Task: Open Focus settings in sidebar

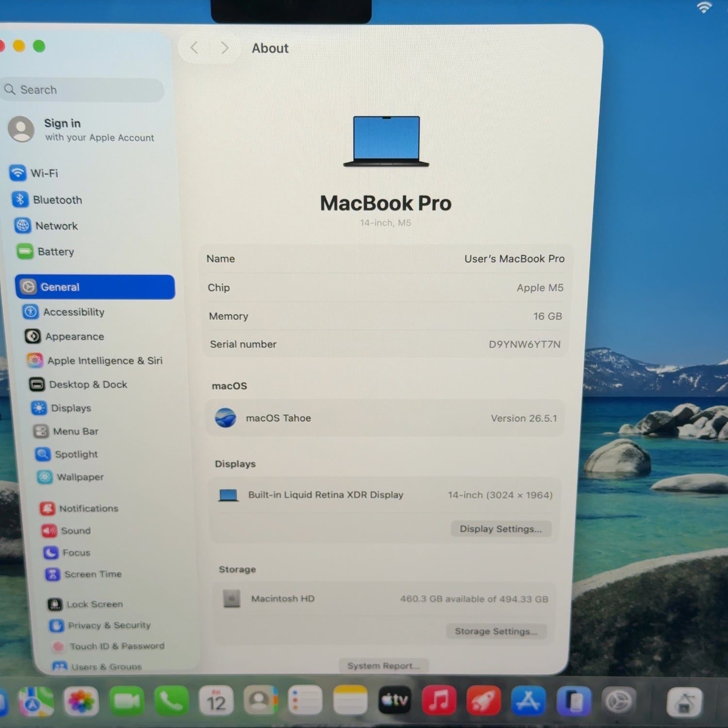Action: 67,552
